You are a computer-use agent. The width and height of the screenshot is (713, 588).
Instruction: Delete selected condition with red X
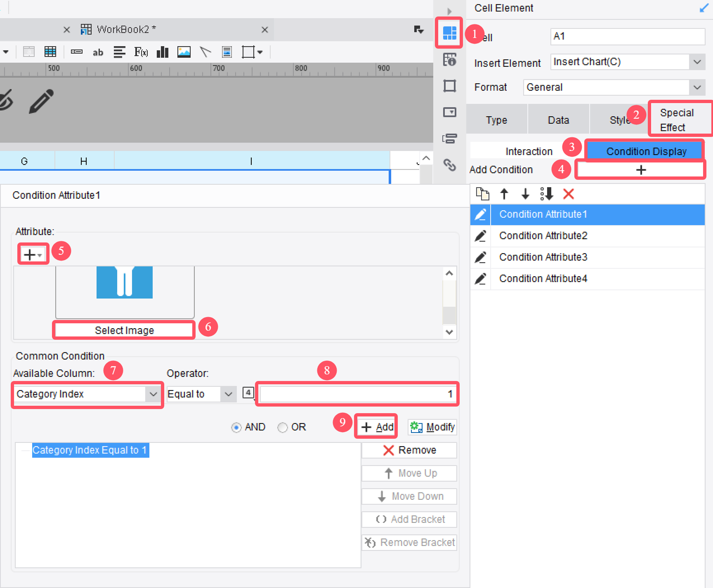coord(569,194)
